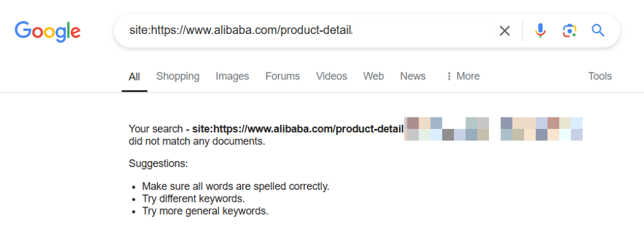
Task: Focus the search field containing the alibaba query
Action: pyautogui.click(x=304, y=30)
